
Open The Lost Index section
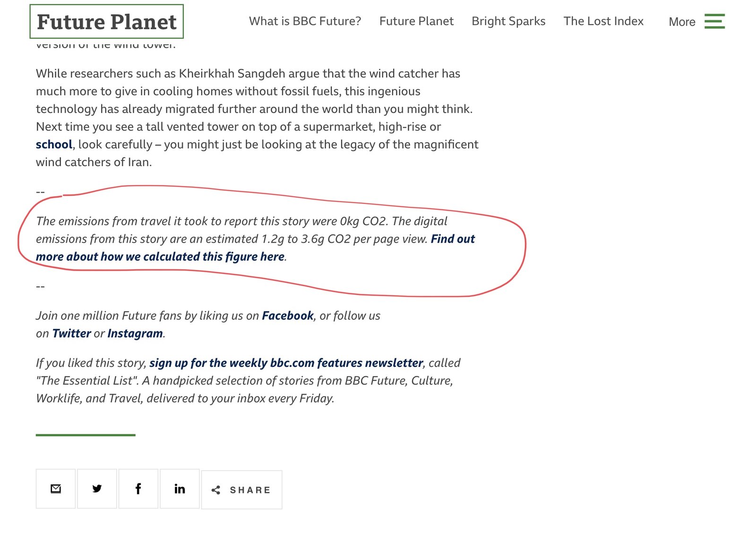coord(603,21)
